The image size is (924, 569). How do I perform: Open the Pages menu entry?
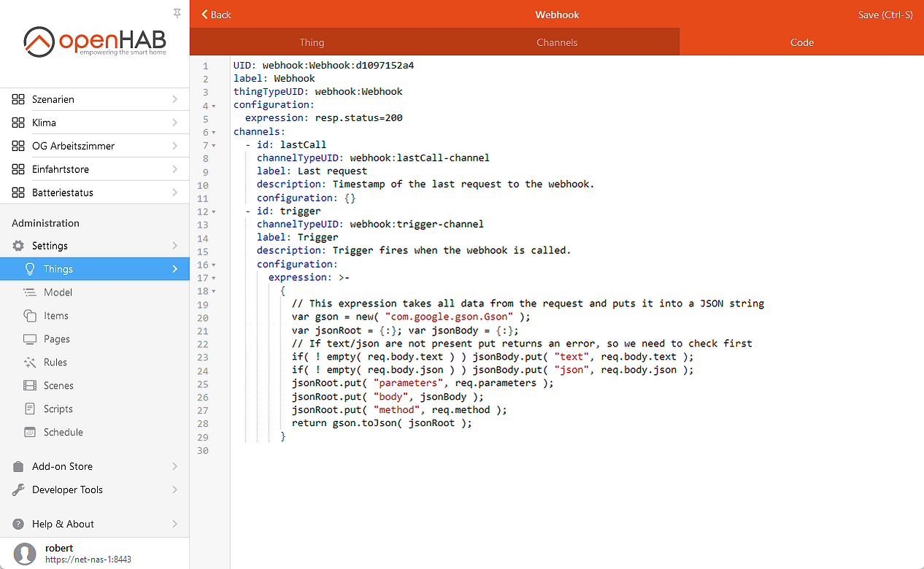(95, 339)
